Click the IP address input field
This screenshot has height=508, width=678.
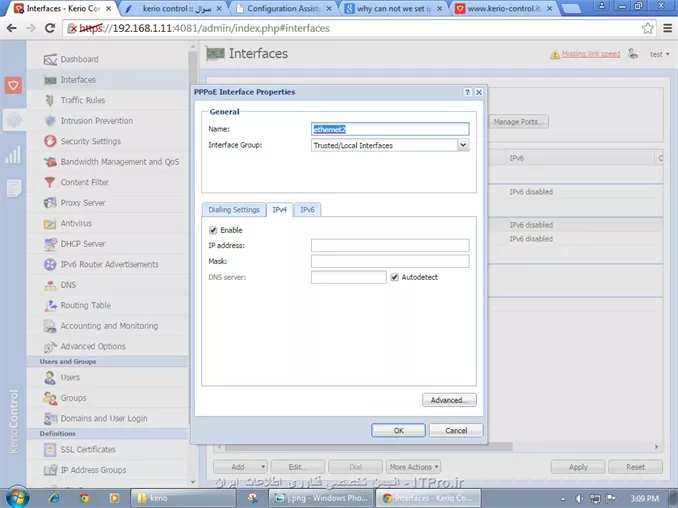[x=390, y=245]
